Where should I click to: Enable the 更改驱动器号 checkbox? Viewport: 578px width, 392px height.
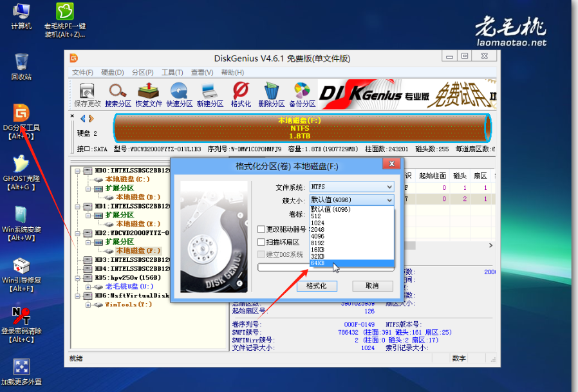pos(261,229)
